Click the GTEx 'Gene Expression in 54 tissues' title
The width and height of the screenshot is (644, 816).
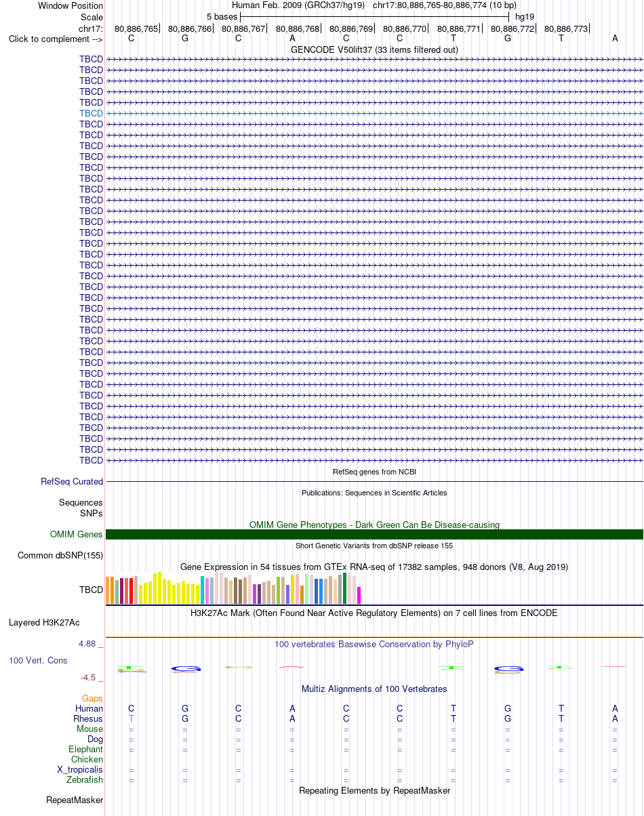point(374,567)
